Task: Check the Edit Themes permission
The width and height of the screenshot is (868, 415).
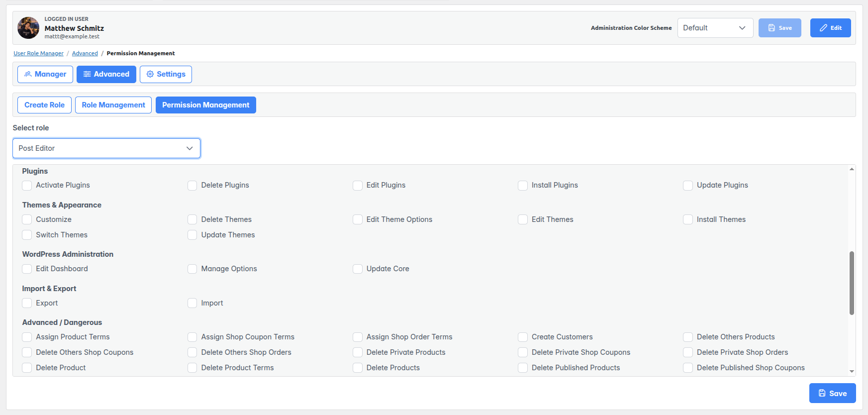Action: [523, 219]
